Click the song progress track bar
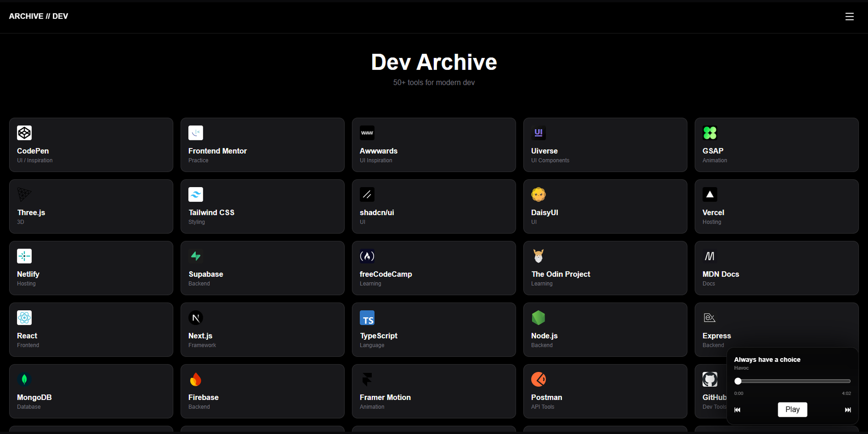 [793, 381]
